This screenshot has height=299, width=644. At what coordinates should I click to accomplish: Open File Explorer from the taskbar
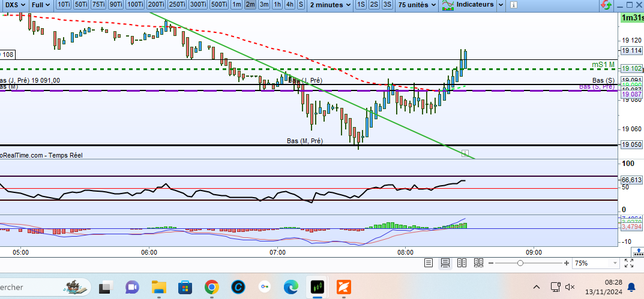click(x=158, y=287)
